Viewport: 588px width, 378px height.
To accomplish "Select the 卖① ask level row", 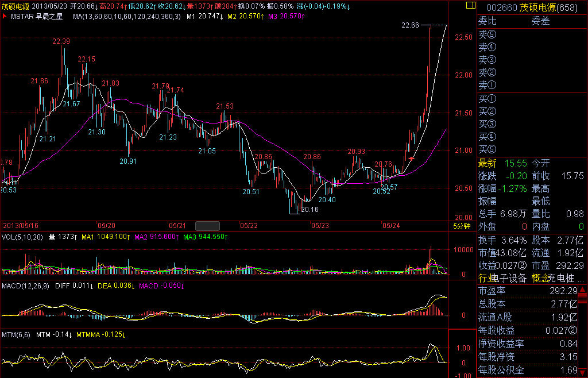I will click(488, 85).
